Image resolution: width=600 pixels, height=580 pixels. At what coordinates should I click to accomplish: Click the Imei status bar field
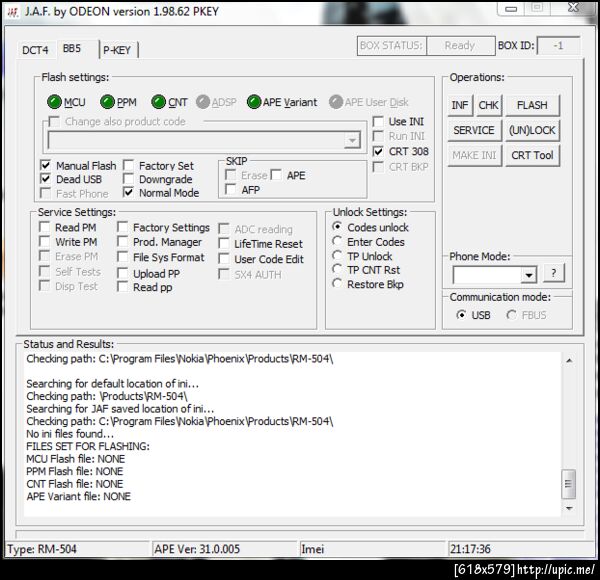(x=373, y=549)
